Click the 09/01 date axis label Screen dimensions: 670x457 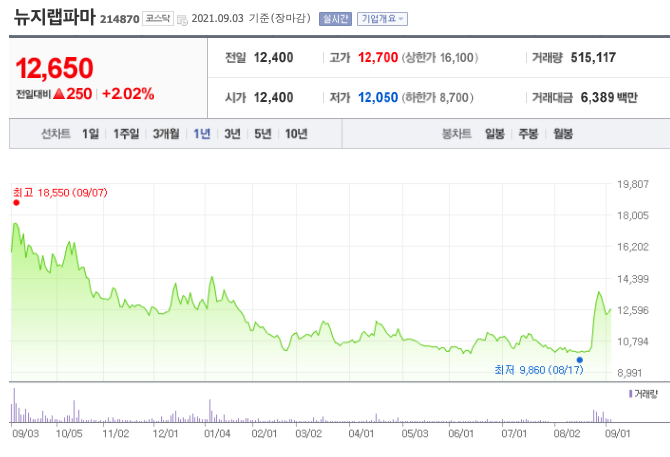click(x=617, y=434)
